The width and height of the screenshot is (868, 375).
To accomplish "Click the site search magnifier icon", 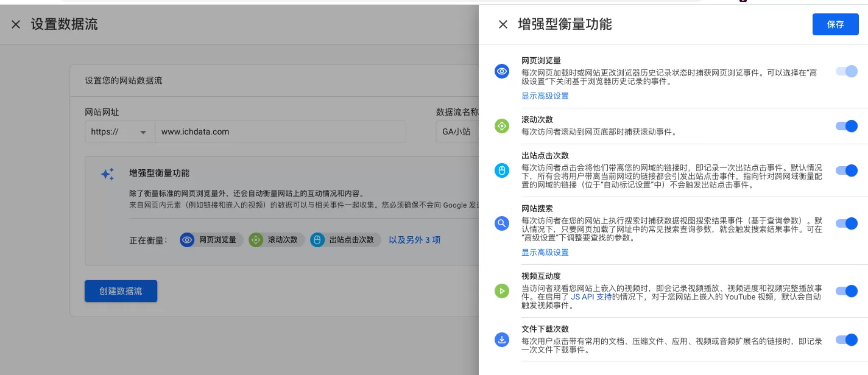I will (x=502, y=223).
